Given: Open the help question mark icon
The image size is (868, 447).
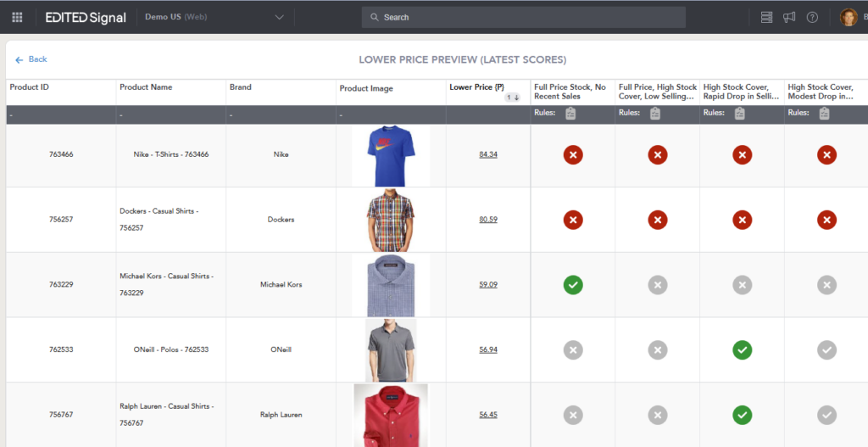Looking at the screenshot, I should point(812,17).
